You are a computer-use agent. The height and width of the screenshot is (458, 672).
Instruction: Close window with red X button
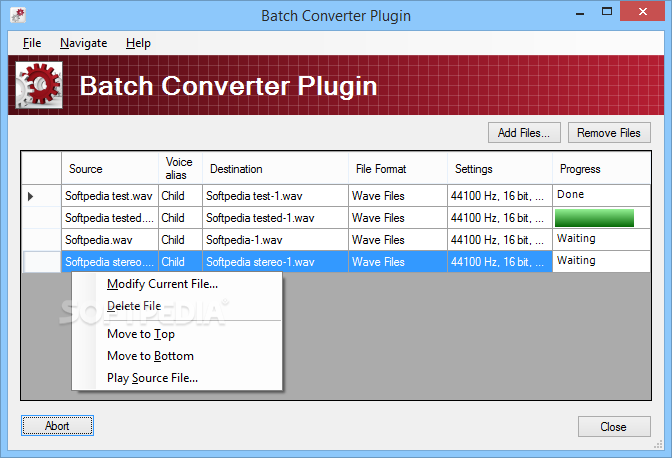(642, 11)
